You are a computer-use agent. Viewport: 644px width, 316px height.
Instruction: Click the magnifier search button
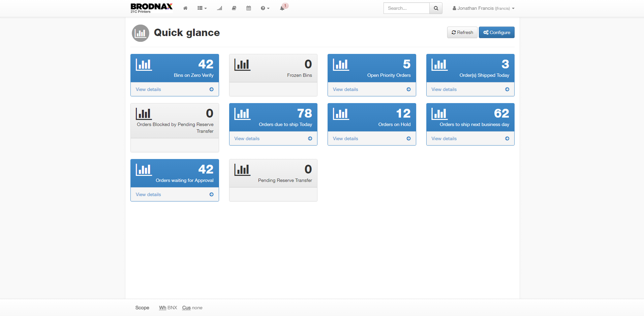(436, 8)
